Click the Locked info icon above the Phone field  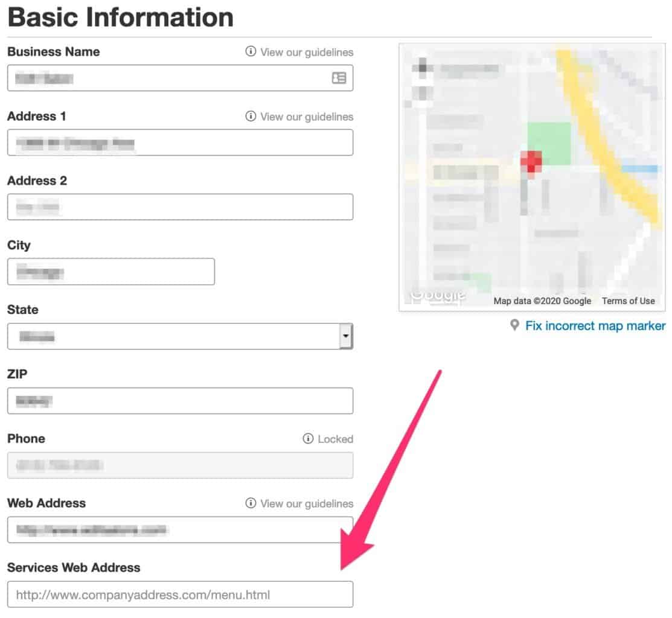pyautogui.click(x=307, y=439)
